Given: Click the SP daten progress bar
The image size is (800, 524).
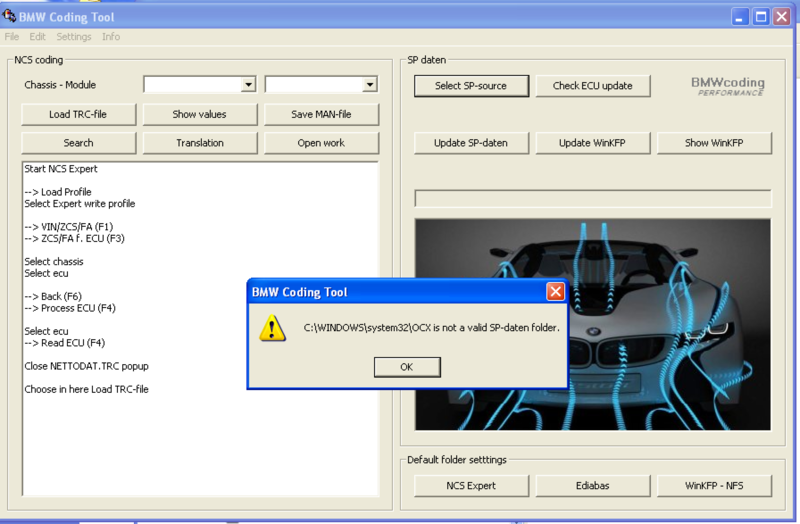Looking at the screenshot, I should tap(593, 198).
